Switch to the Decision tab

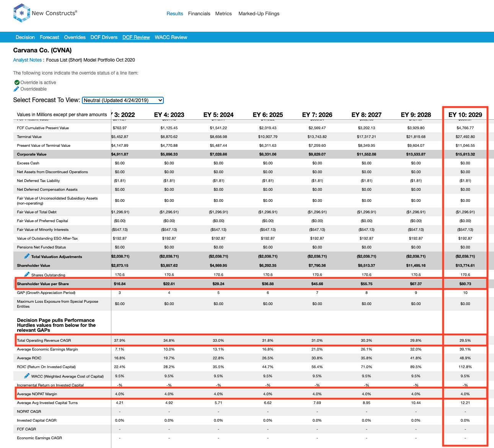pos(25,37)
